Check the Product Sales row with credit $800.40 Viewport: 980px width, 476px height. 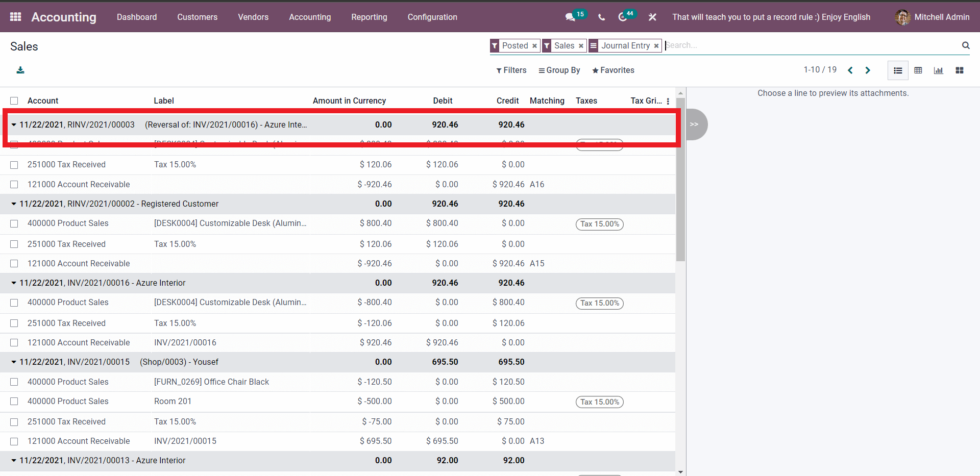[14, 303]
